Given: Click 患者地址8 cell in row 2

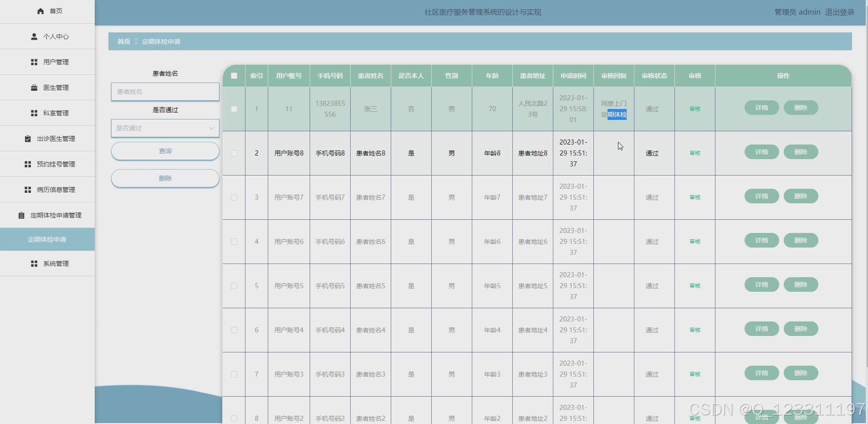Looking at the screenshot, I should pyautogui.click(x=533, y=153).
